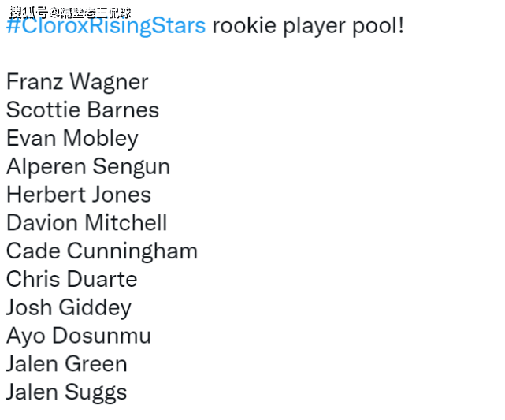Viewport: 505px width, 420px height.
Task: Click the first name "Cade"
Action: coord(33,251)
